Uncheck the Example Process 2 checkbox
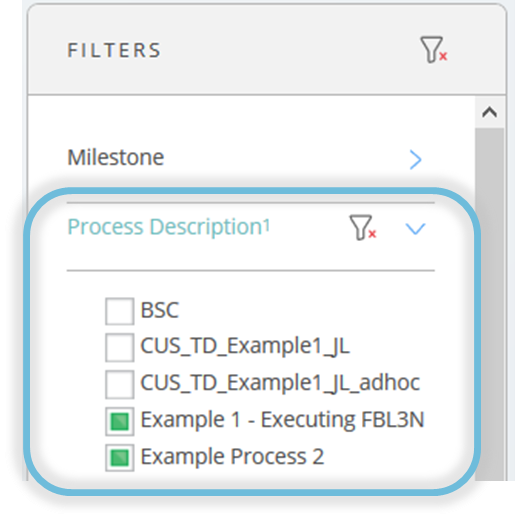Image resolution: width=515 pixels, height=519 pixels. pos(120,457)
